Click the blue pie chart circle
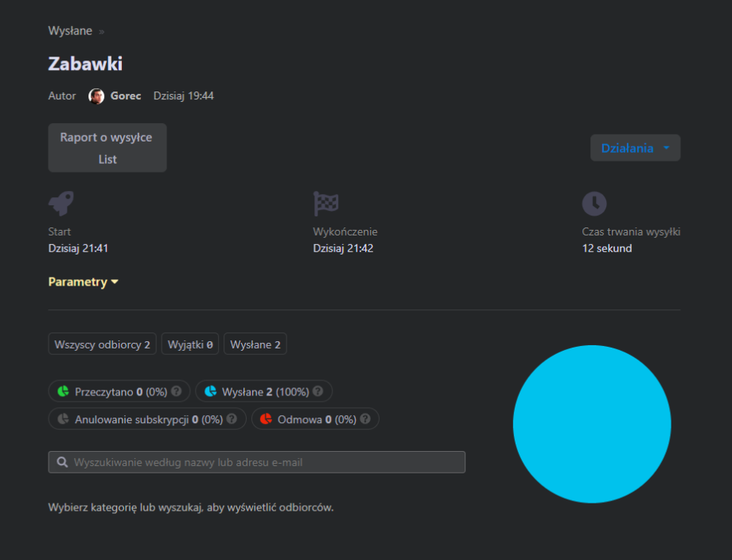 tap(592, 424)
